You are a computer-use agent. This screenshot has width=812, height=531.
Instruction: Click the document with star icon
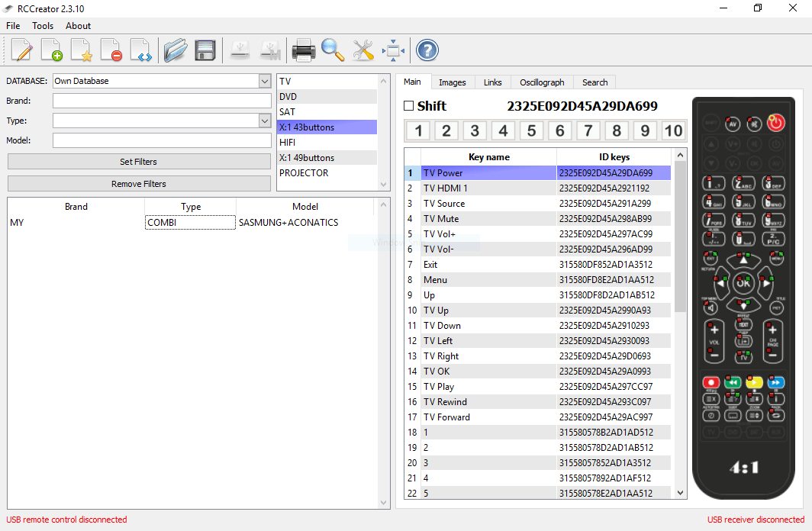coord(82,50)
